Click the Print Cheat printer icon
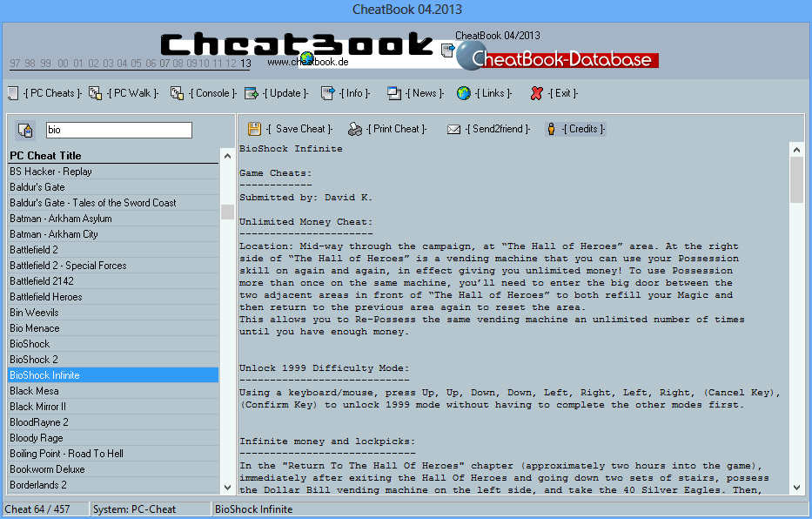Image resolution: width=812 pixels, height=519 pixels. coord(355,129)
